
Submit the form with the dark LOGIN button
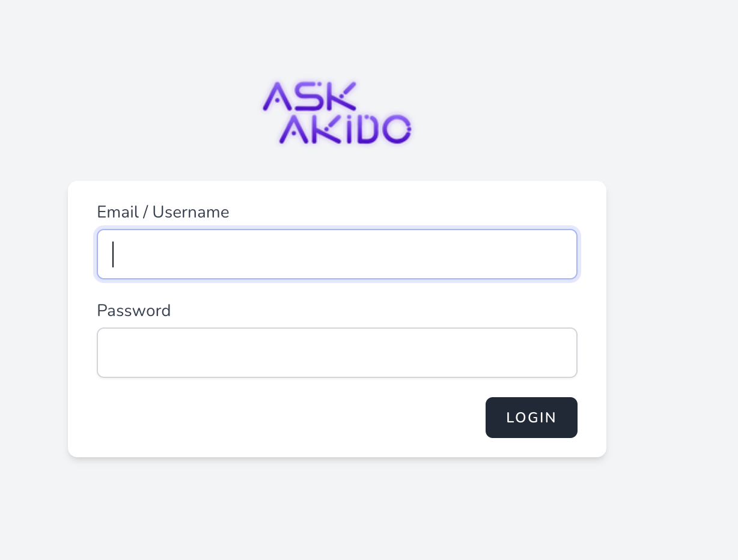click(531, 418)
